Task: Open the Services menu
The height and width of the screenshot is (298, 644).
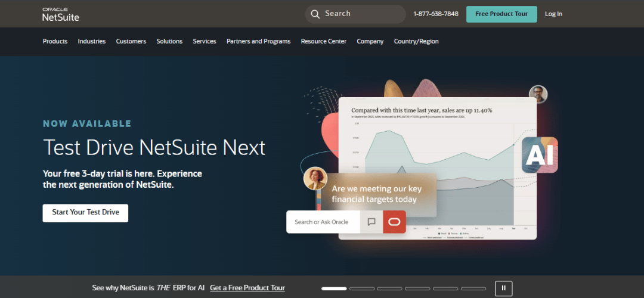Action: [205, 42]
